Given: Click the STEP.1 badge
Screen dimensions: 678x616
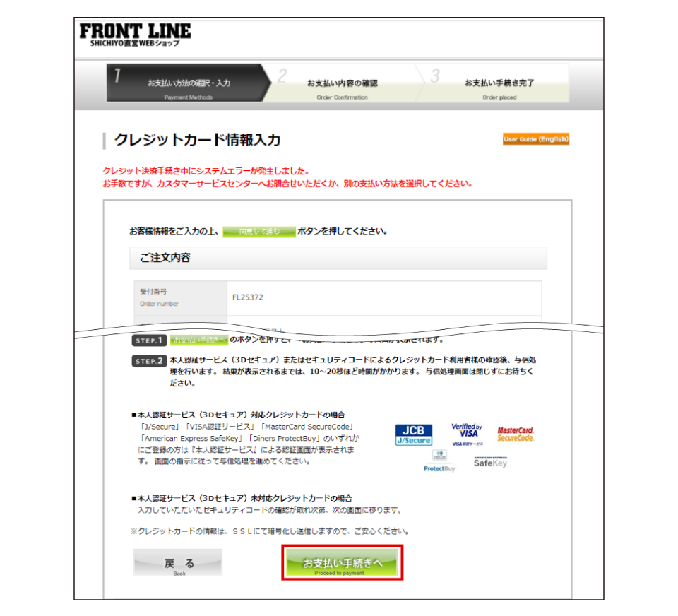Looking at the screenshot, I should (149, 340).
